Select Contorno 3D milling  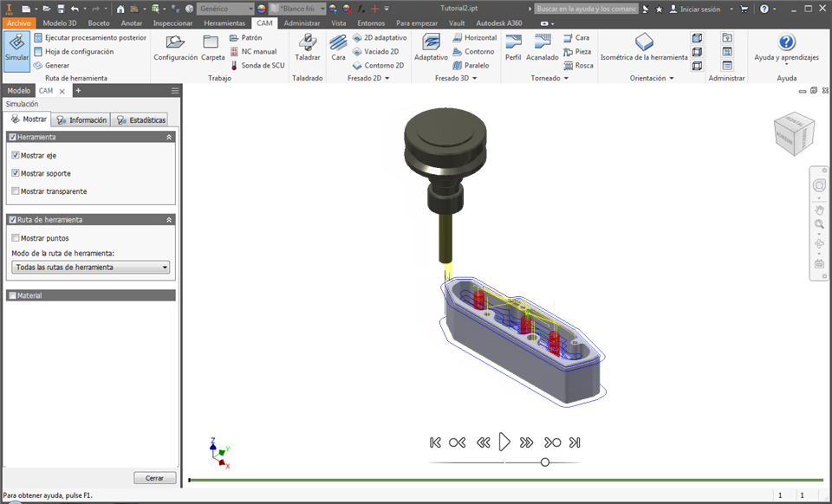(473, 51)
